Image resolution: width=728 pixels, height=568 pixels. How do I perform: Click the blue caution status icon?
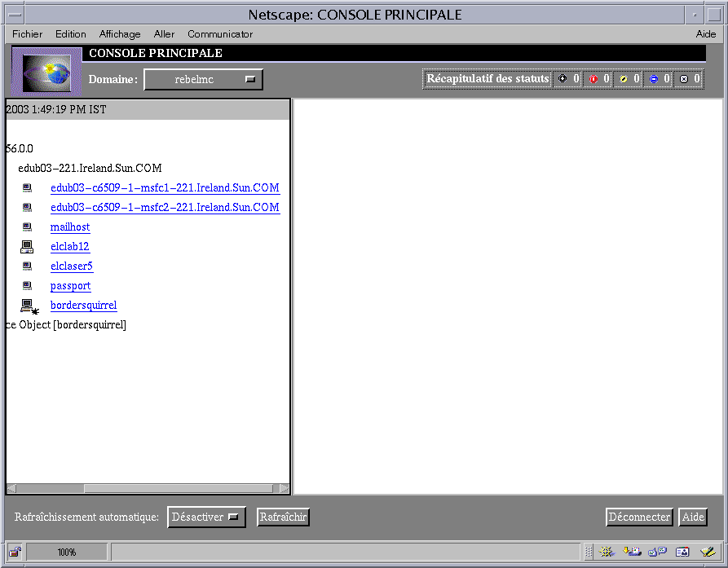(653, 79)
